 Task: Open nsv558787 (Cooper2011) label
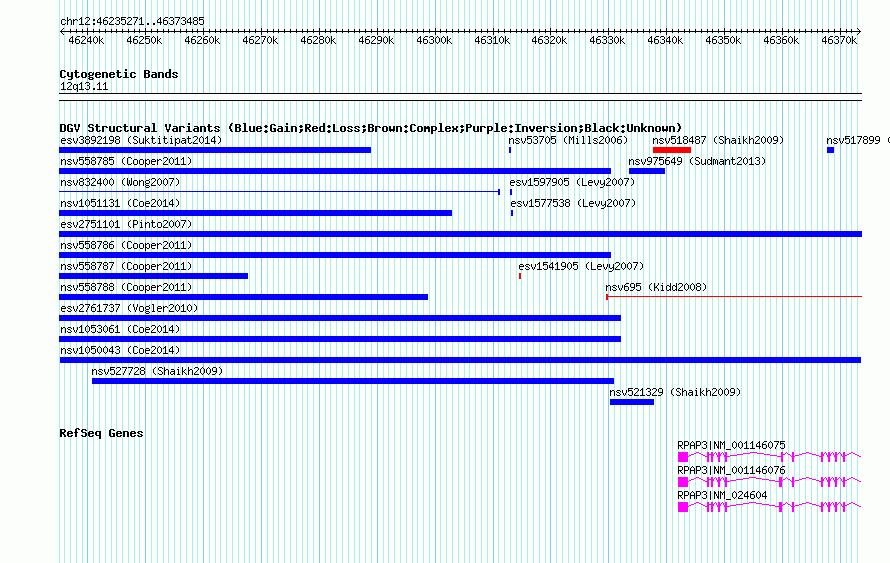pos(126,266)
